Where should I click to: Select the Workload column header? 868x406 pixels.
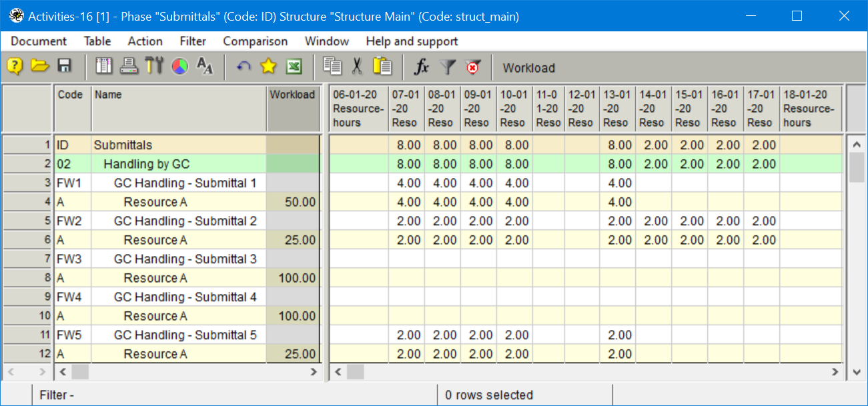[x=292, y=109]
